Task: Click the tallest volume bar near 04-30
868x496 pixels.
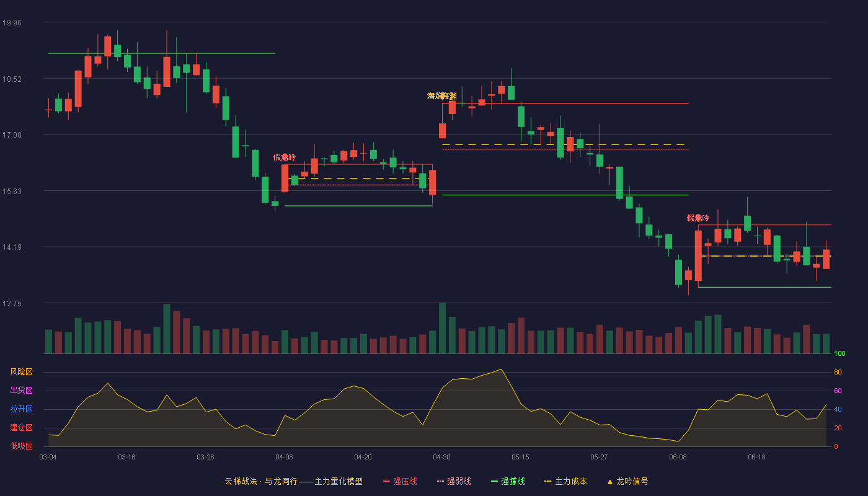Action: (442, 328)
